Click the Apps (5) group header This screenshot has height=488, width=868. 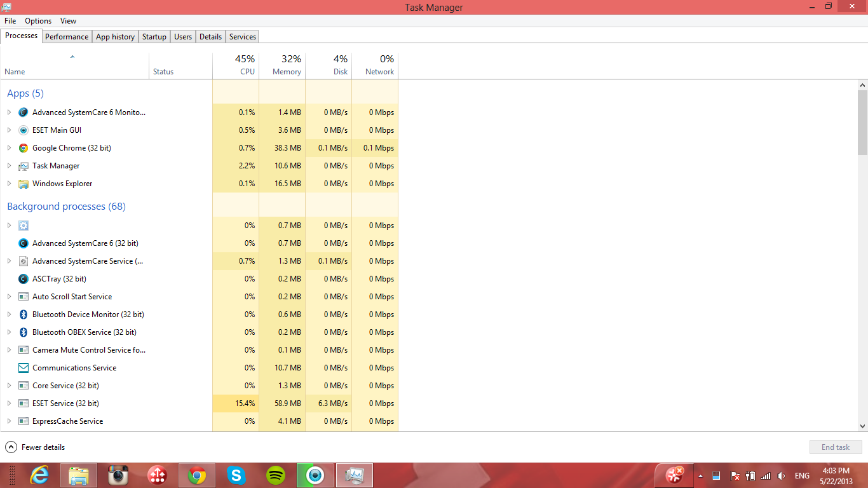[25, 93]
